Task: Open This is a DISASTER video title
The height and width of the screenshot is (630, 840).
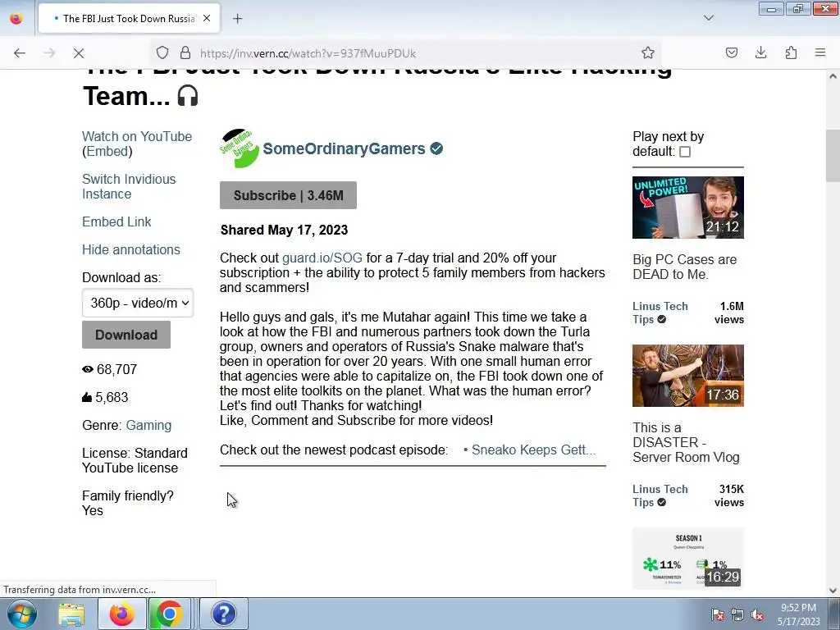Action: [686, 442]
